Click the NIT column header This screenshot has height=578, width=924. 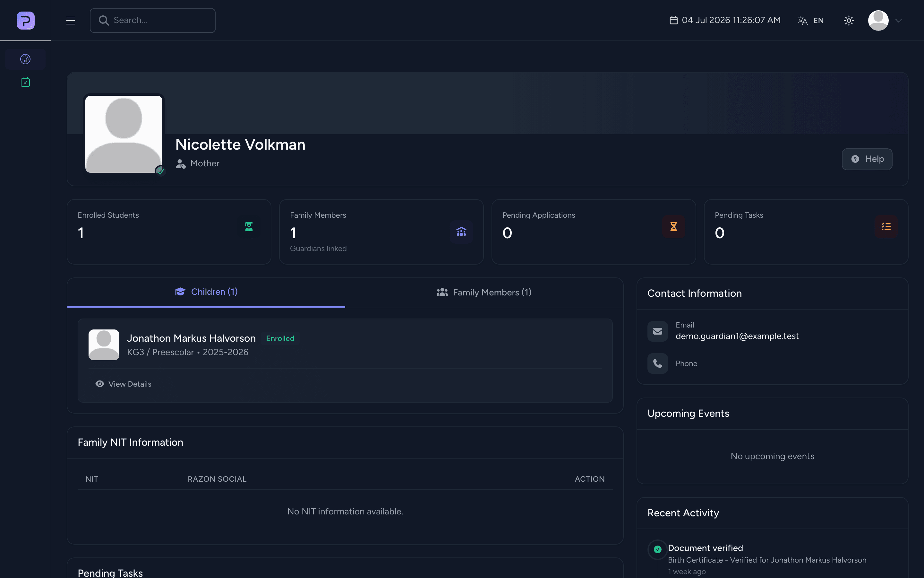(x=92, y=479)
